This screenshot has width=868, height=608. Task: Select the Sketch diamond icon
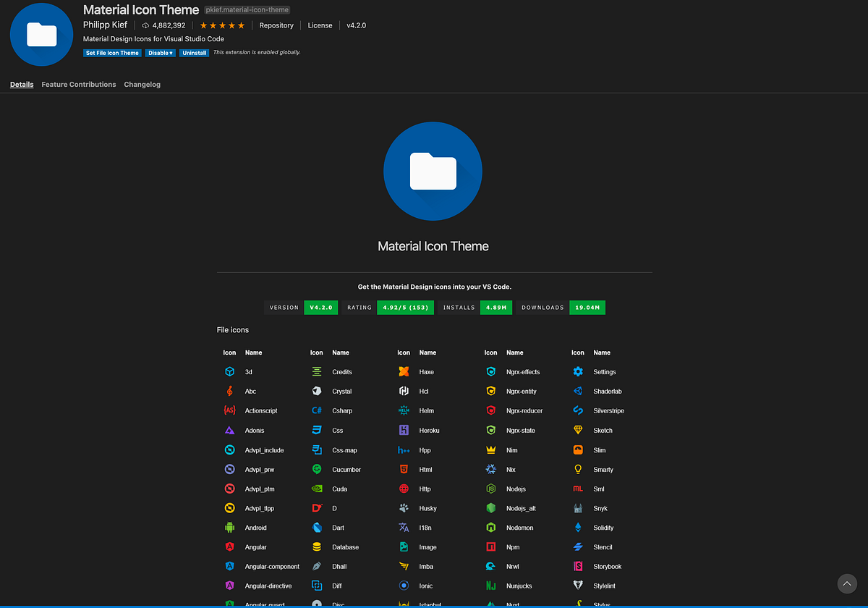[x=577, y=430]
